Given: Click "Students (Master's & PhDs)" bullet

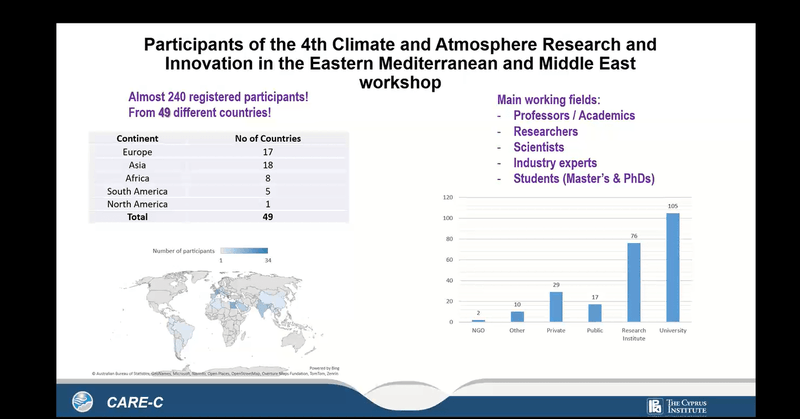Looking at the screenshot, I should point(584,179).
